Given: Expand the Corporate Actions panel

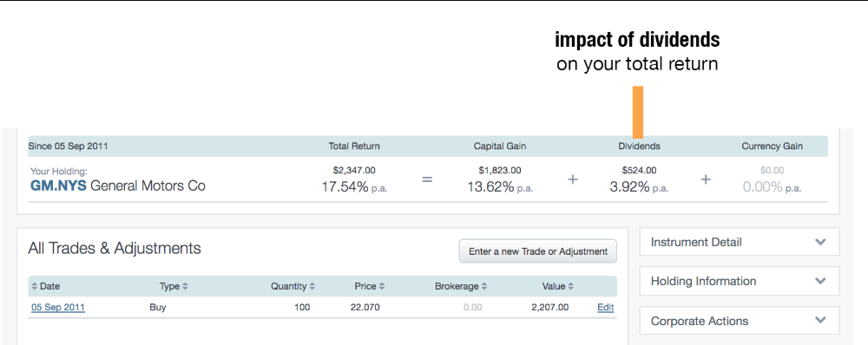Looking at the screenshot, I should (739, 321).
